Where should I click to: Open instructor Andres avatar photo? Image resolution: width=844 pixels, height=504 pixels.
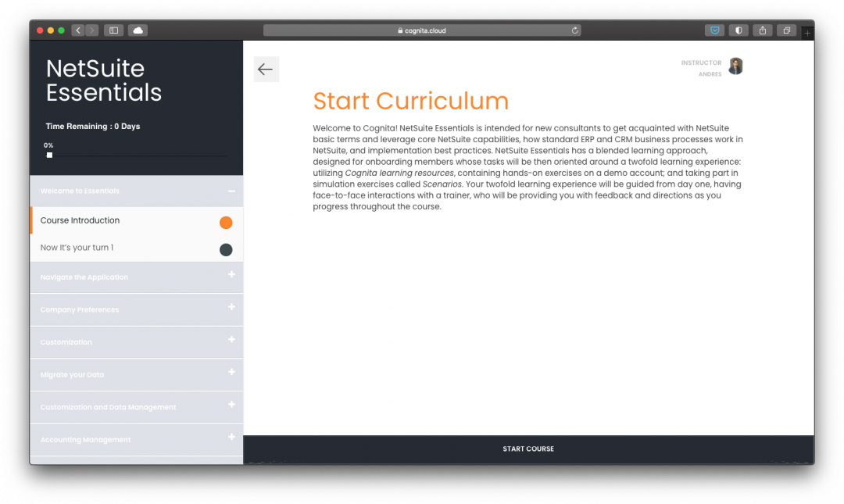point(736,66)
